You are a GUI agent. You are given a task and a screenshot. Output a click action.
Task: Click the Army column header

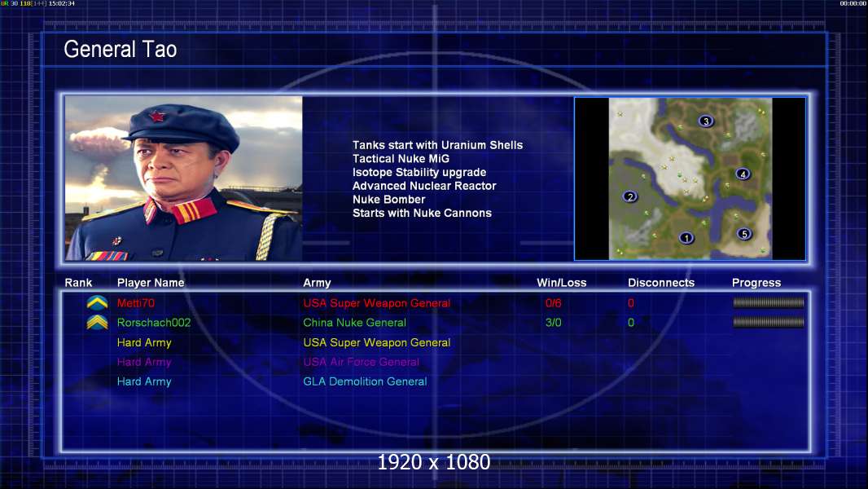(x=317, y=283)
